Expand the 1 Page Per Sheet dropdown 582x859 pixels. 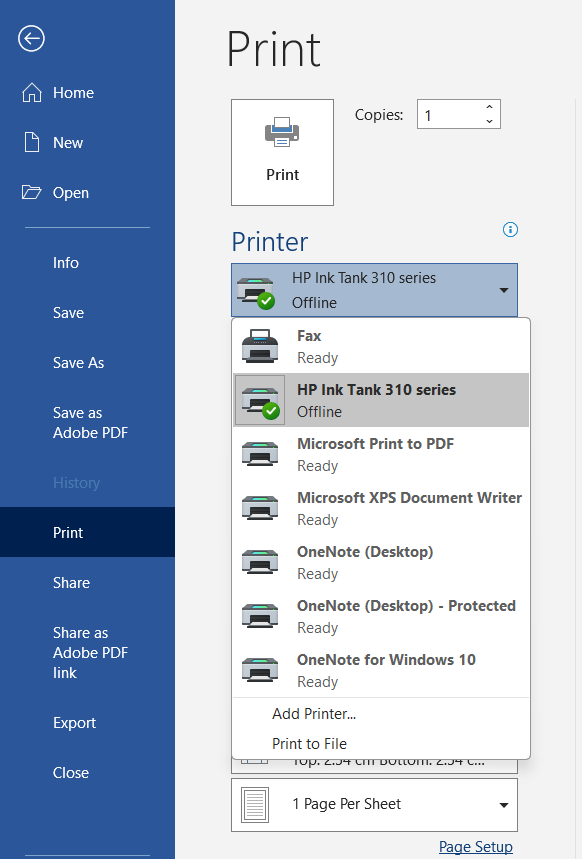point(504,805)
